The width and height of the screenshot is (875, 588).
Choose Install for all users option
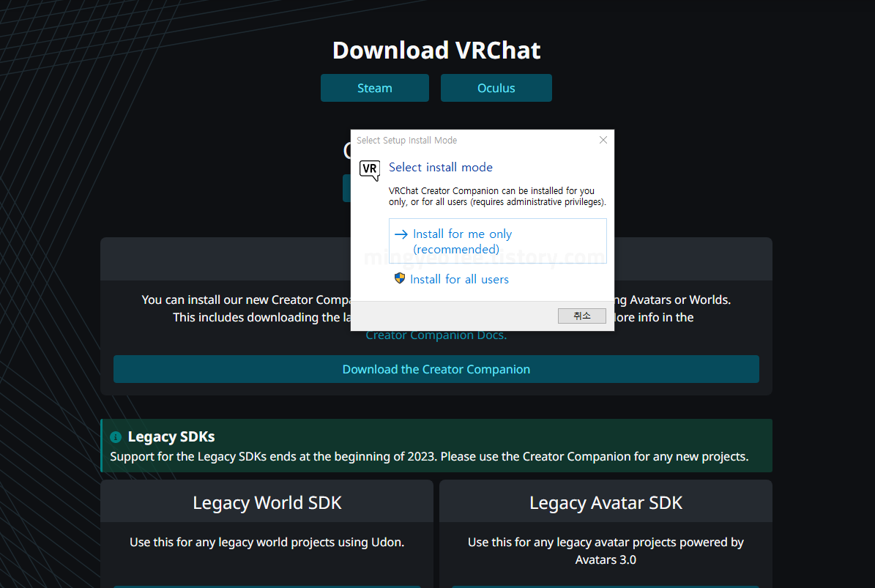(459, 279)
